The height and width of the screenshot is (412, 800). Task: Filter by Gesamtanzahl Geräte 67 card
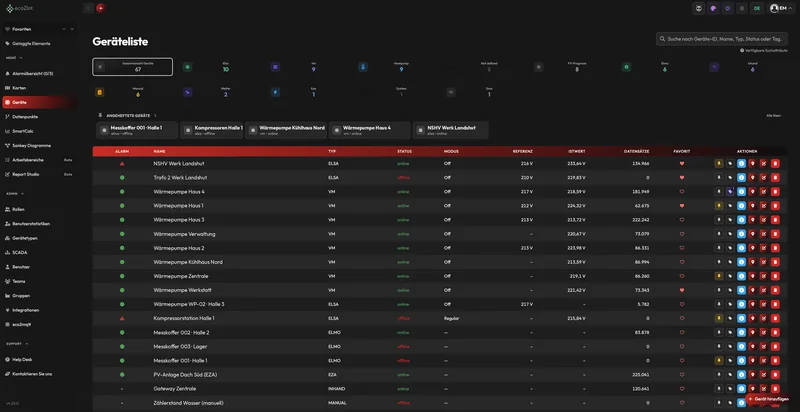click(x=132, y=67)
